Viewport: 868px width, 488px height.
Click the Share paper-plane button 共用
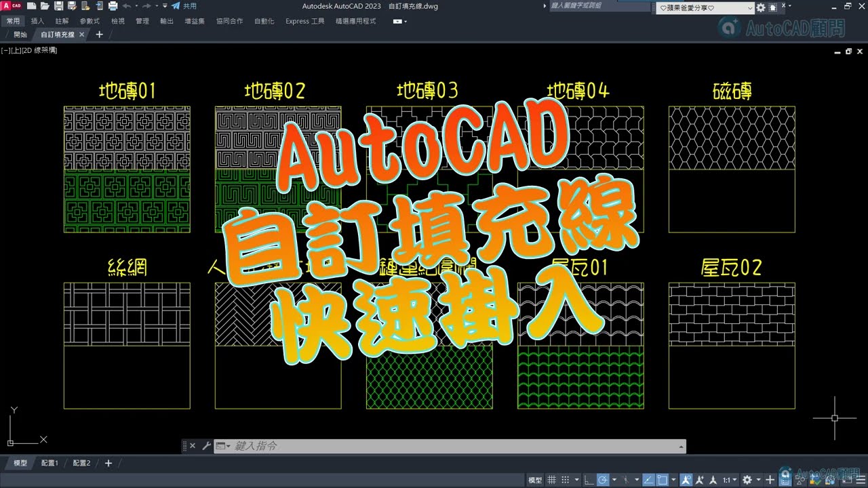point(183,6)
